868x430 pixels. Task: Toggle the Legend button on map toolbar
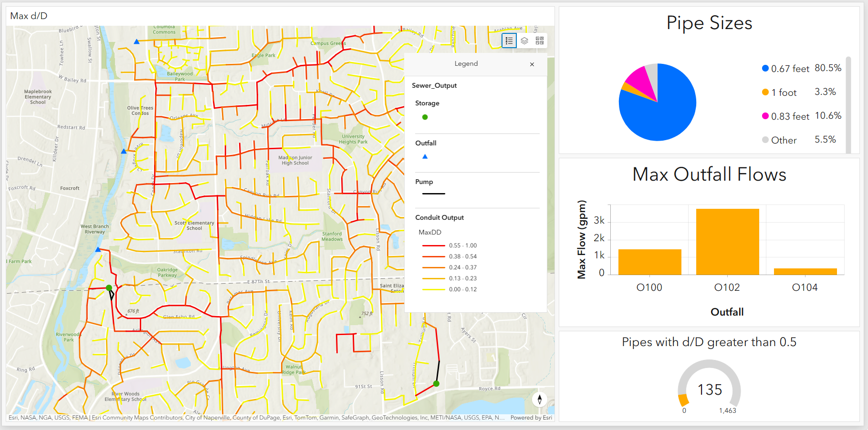pos(509,41)
